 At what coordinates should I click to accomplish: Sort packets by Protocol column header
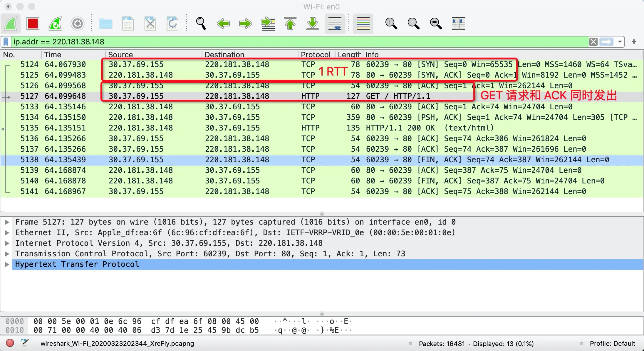pyautogui.click(x=315, y=55)
